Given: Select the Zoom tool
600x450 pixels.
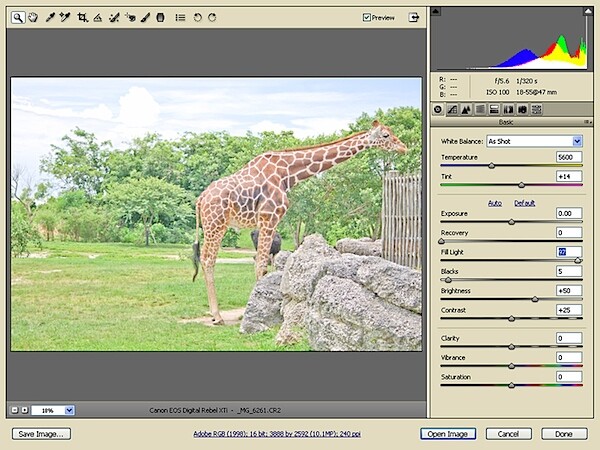Looking at the screenshot, I should [18, 17].
